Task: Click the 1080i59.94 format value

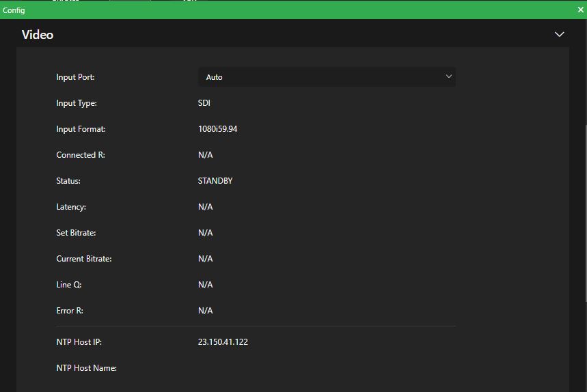Action: pyautogui.click(x=217, y=129)
